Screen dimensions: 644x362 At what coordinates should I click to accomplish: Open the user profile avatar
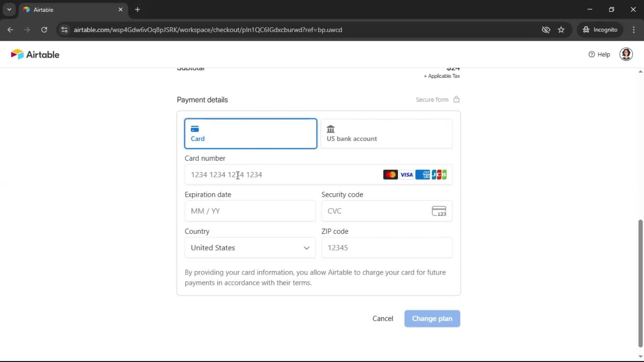click(626, 54)
